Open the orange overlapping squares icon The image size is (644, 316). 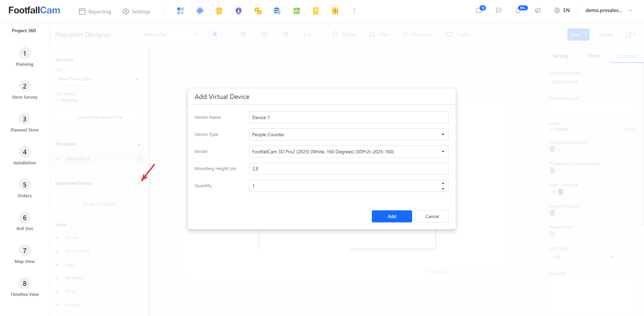pos(258,11)
